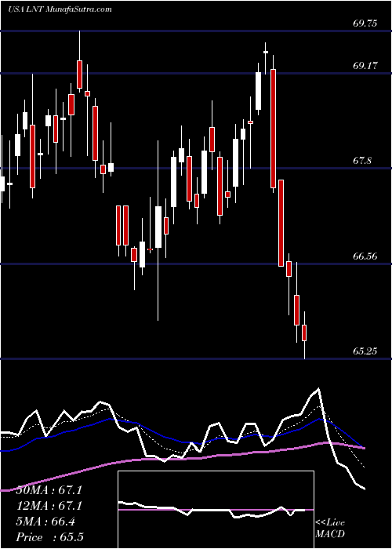
Task: Select the 65.25 price level label
Action: [365, 351]
